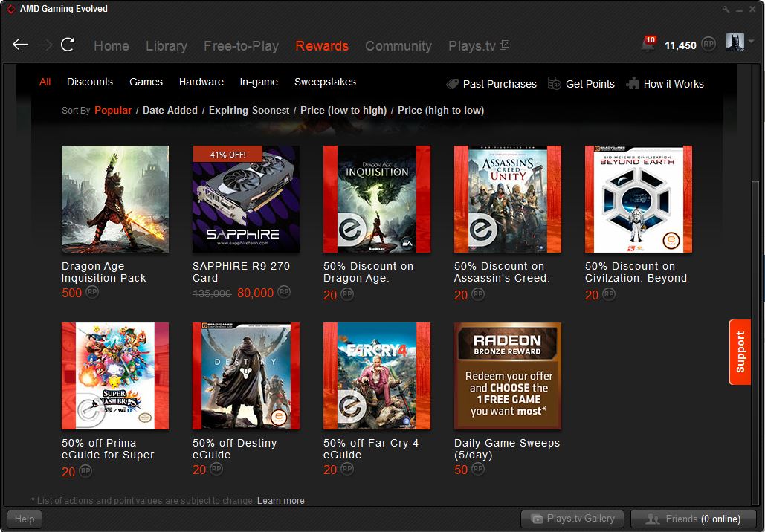Screen dimensions: 765x532
Task: Expand the user avatar dropdown arrow
Action: coord(751,42)
